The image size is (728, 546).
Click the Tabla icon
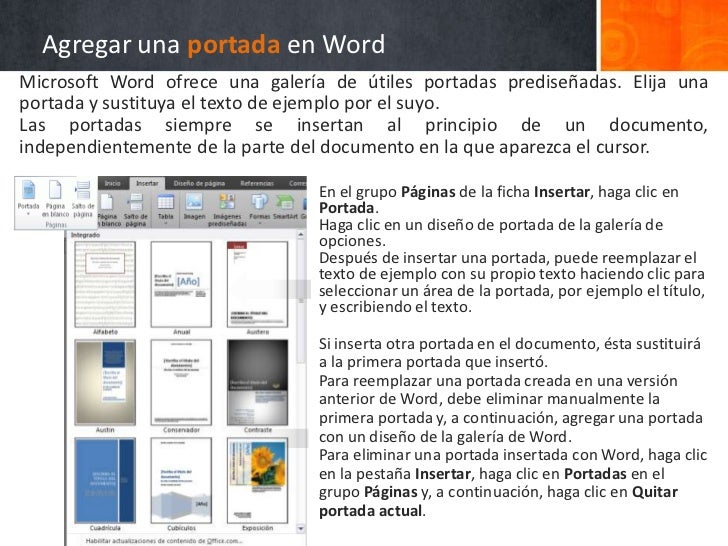pyautogui.click(x=165, y=202)
